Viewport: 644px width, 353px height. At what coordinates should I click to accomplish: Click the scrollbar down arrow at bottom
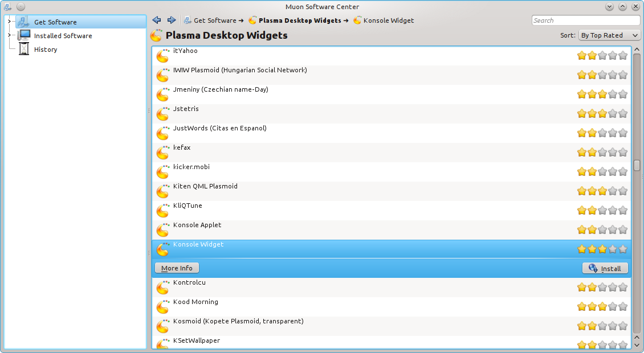tap(637, 345)
